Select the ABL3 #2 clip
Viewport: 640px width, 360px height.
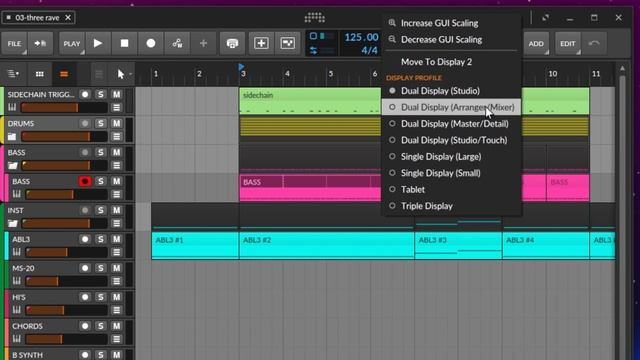tap(327, 246)
